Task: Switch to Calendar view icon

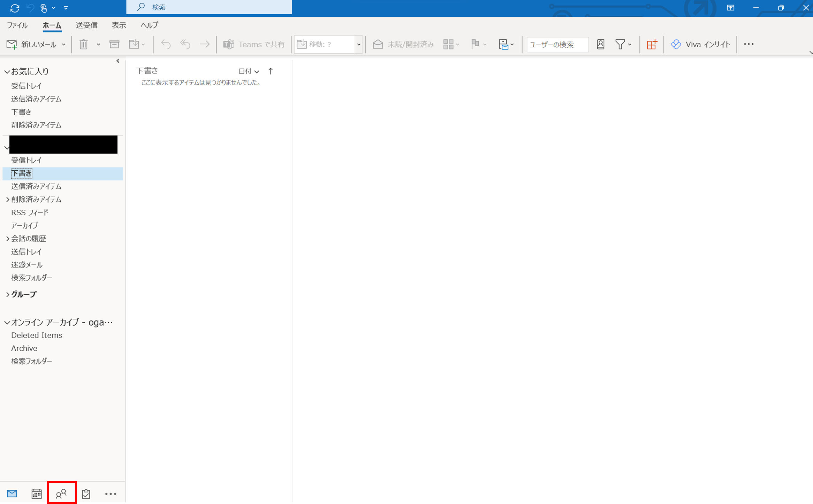Action: point(37,494)
